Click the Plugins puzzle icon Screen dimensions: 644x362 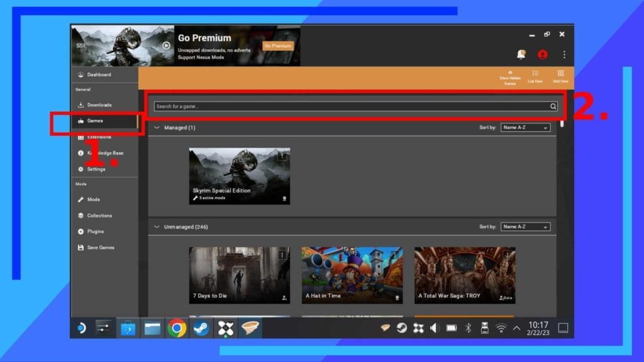click(80, 231)
